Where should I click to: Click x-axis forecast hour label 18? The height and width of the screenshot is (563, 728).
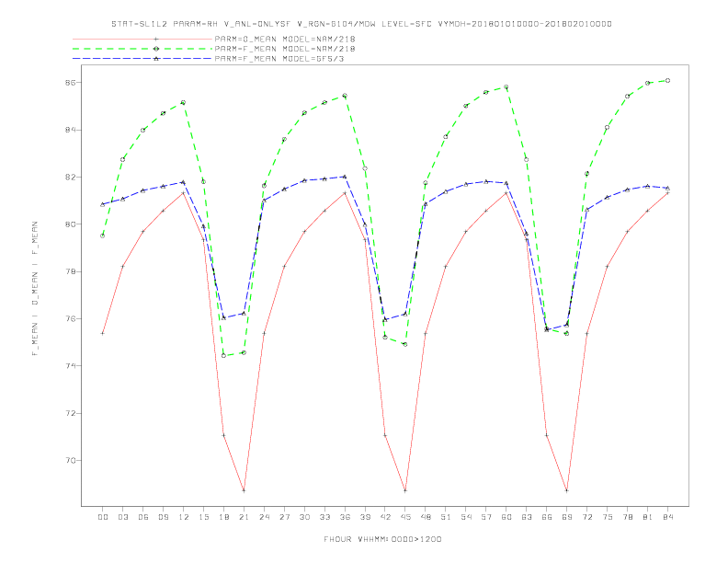pos(223,517)
